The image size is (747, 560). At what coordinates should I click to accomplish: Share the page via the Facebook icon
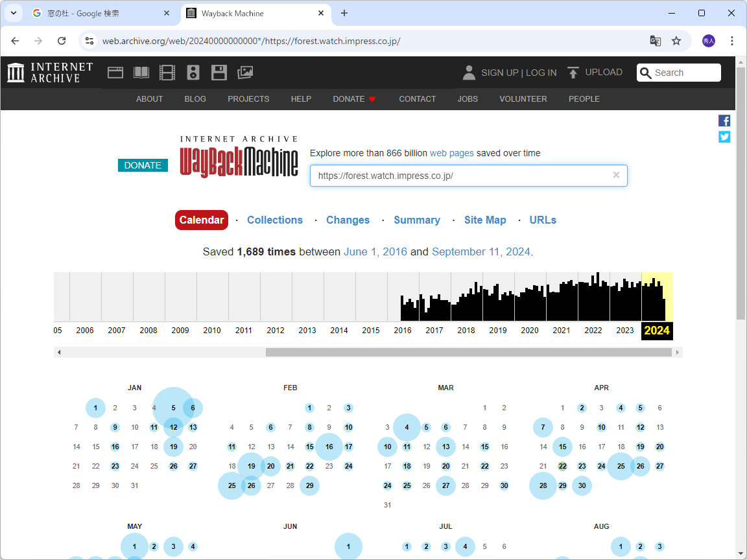[724, 121]
